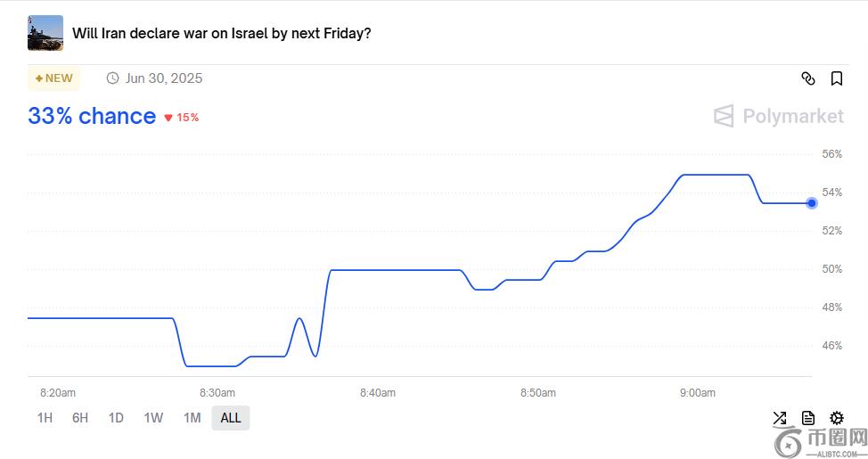
Task: Switch chart to 1W range
Action: (153, 418)
